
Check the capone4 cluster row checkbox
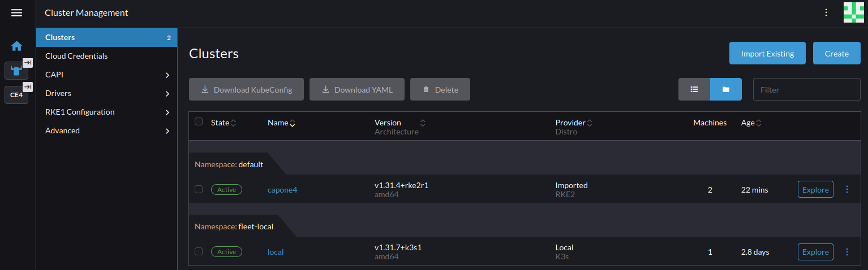(199, 189)
